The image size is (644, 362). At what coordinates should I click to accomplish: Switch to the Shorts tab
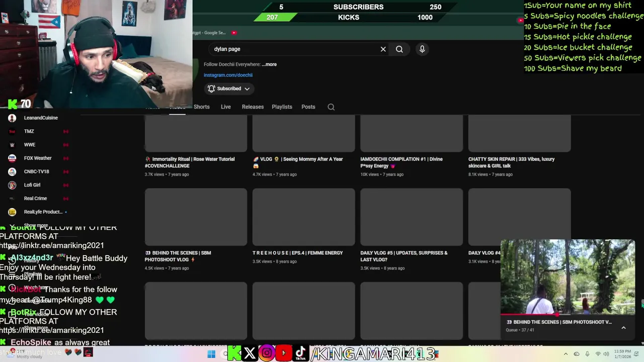(201, 107)
